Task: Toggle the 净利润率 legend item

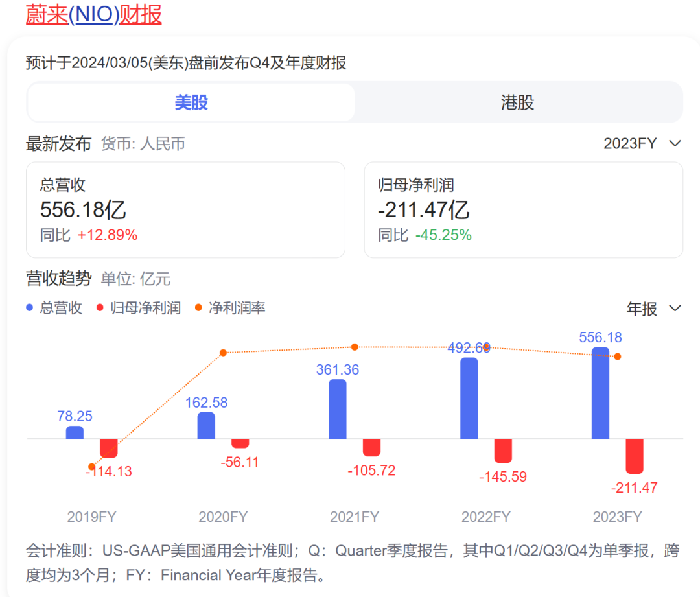Action: pyautogui.click(x=230, y=308)
